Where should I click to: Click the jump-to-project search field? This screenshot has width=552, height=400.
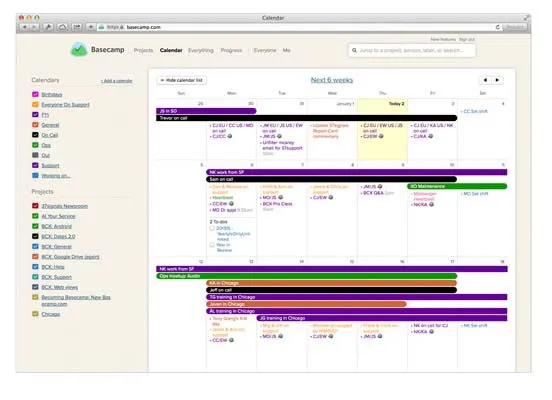pyautogui.click(x=412, y=50)
